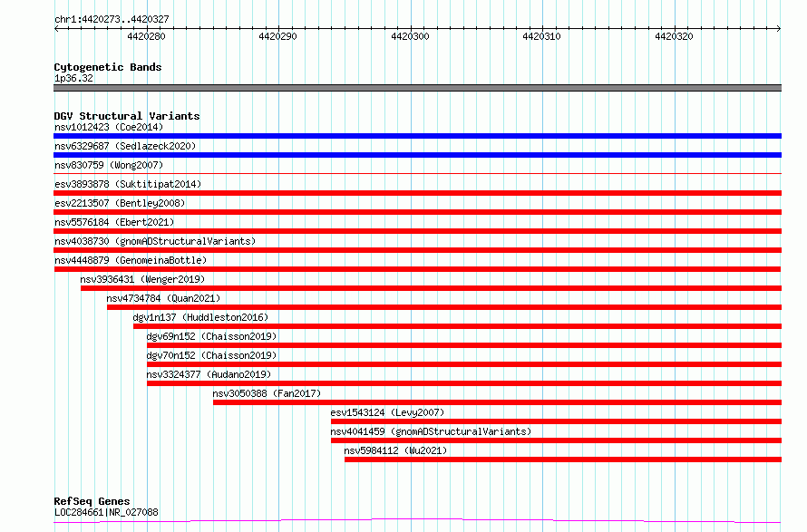Click nsv4038730 (gnomADStructuralVariants) variant label
Image resolution: width=807 pixels, height=532 pixels.
pyautogui.click(x=155, y=241)
